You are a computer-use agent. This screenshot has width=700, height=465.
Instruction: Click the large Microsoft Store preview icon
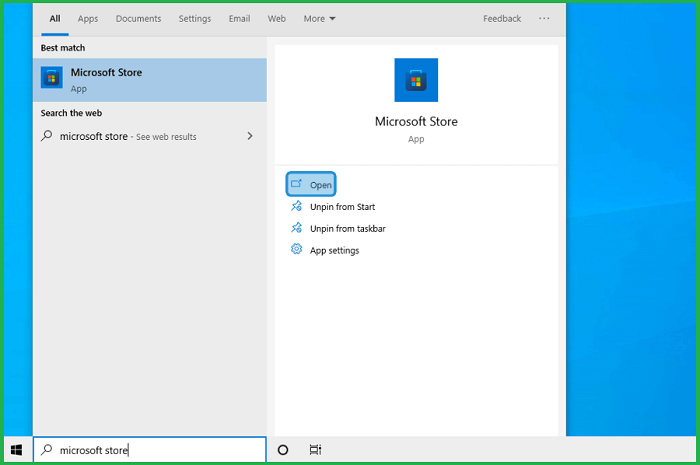416,80
